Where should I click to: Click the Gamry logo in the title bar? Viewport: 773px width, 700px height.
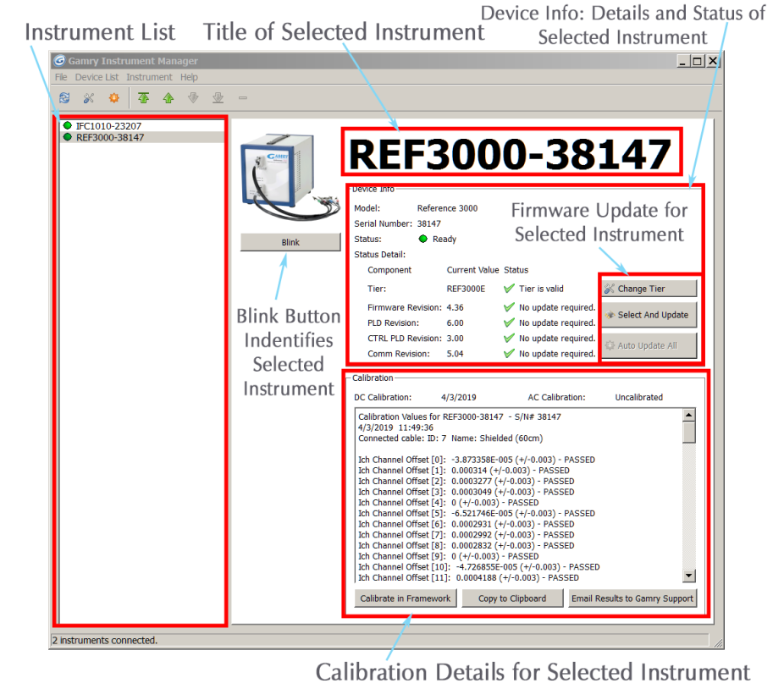tap(59, 61)
